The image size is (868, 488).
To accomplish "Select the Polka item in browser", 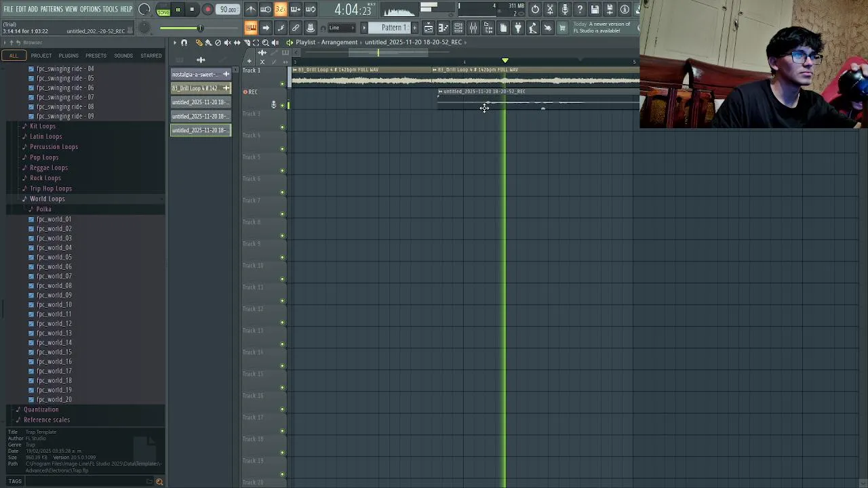I will tap(43, 209).
